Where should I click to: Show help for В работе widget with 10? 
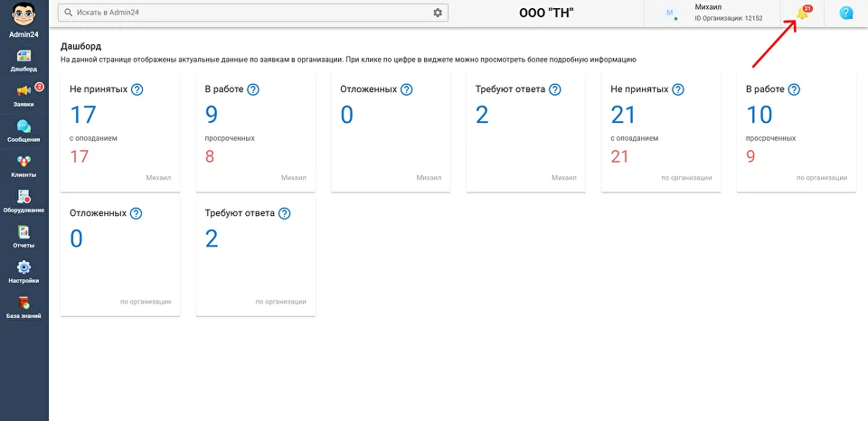coord(794,89)
